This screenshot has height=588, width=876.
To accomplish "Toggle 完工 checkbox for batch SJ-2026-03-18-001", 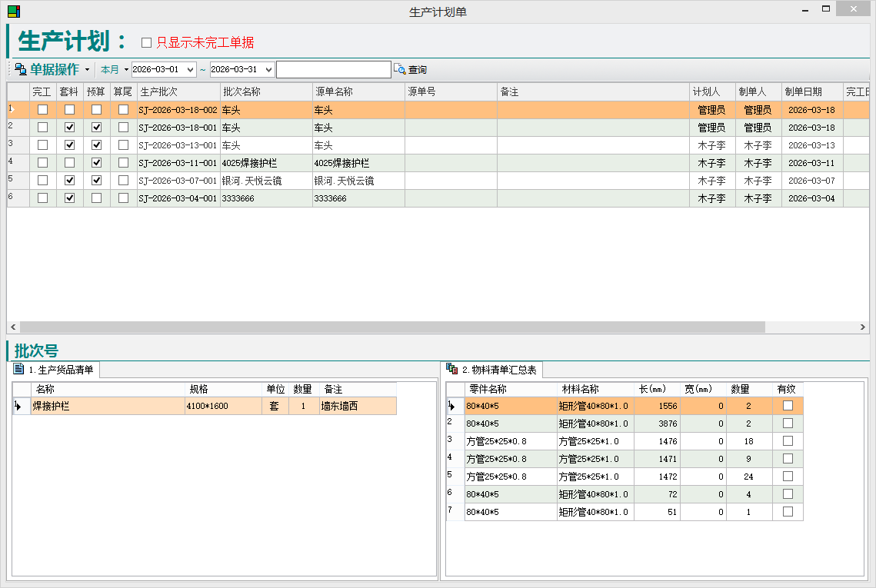I will click(x=43, y=128).
